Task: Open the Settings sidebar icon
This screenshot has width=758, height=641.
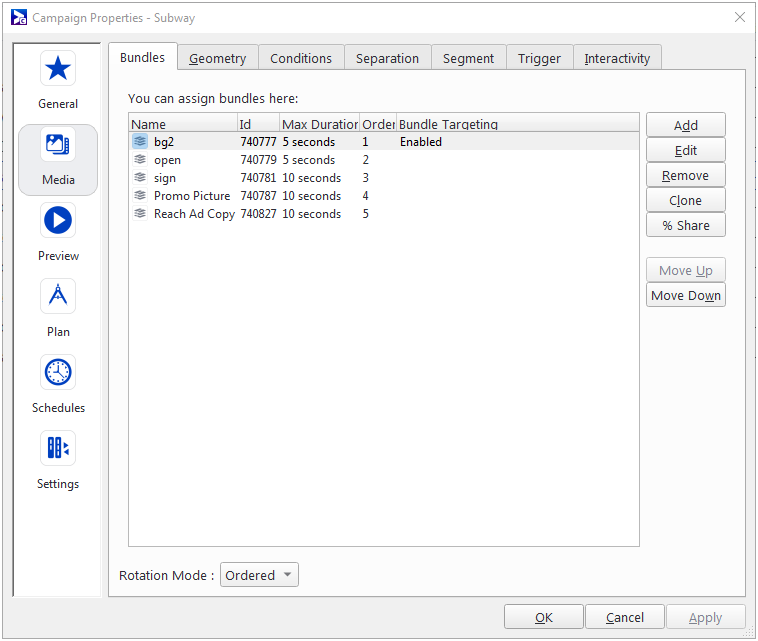Action: [58, 449]
